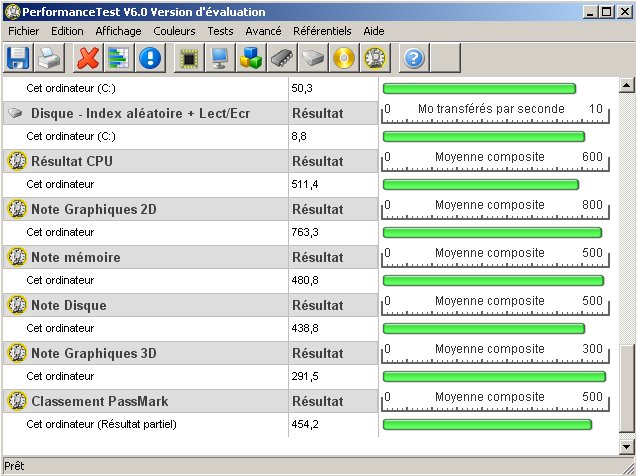Screen dimensions: 636x476
Task: Click the green bar for Classement PassMark
Action: coord(487,424)
